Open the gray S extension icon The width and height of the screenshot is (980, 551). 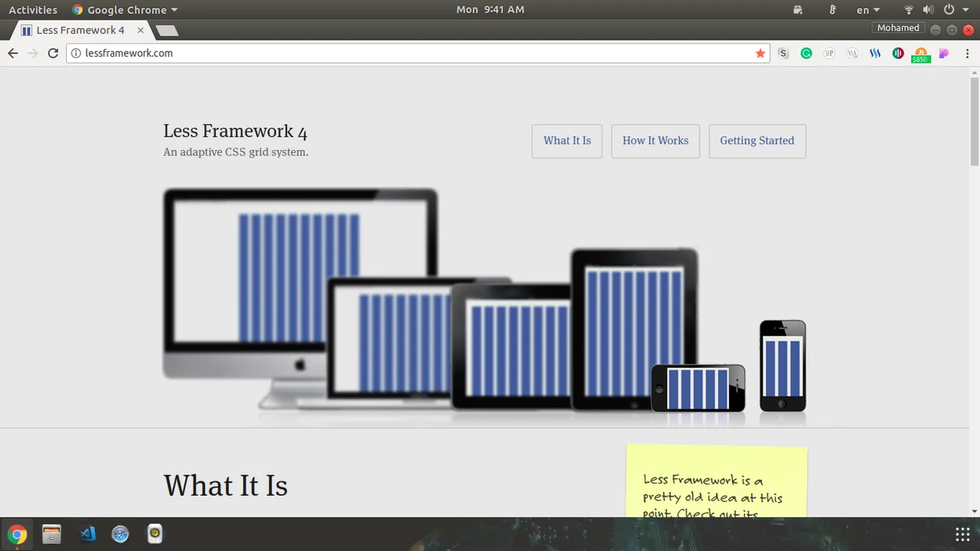pyautogui.click(x=783, y=53)
